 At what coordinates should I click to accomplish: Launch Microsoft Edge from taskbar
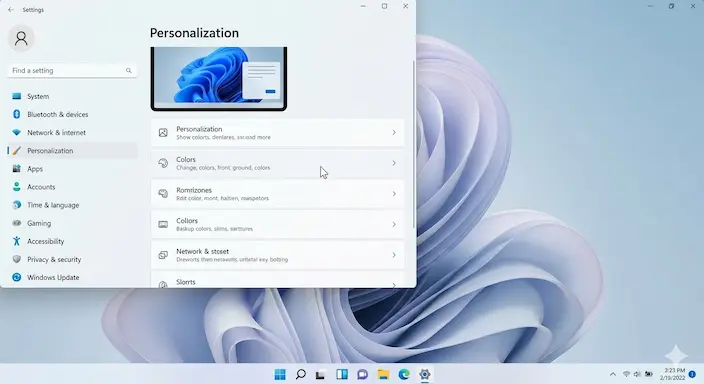[404, 374]
